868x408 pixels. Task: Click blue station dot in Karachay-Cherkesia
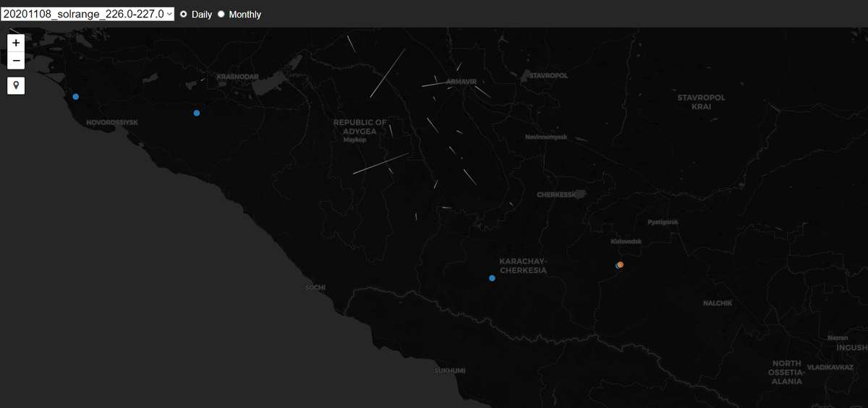pyautogui.click(x=492, y=279)
